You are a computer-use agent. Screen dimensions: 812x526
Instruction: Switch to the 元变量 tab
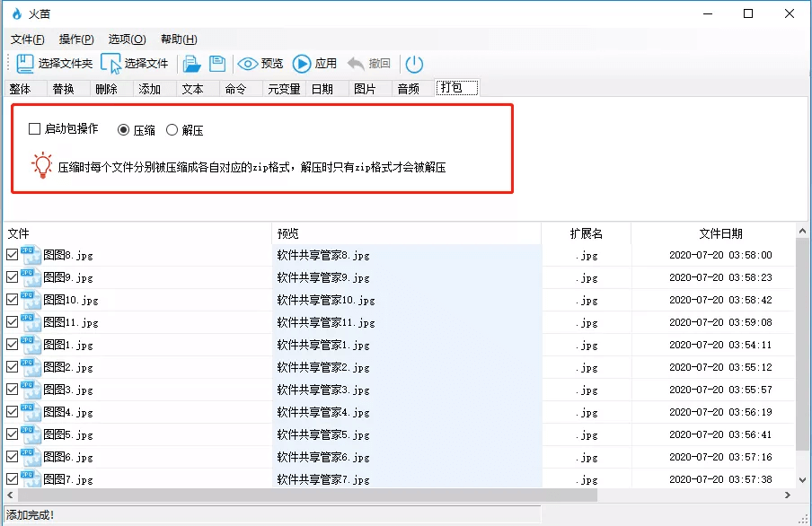(x=284, y=89)
